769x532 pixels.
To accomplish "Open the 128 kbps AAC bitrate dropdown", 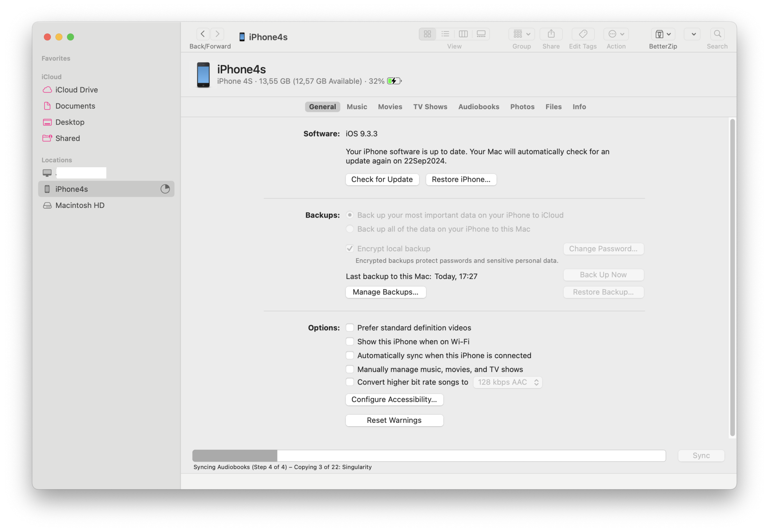I will (508, 382).
